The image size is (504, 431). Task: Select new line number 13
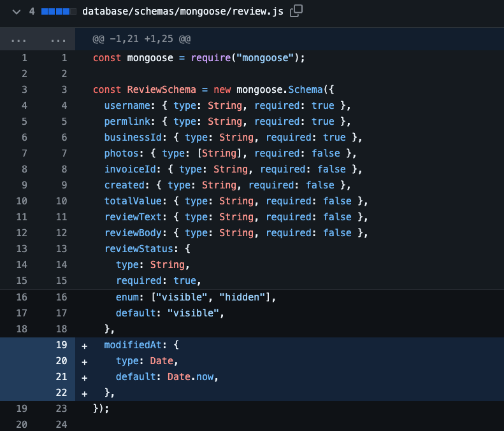[61, 249]
